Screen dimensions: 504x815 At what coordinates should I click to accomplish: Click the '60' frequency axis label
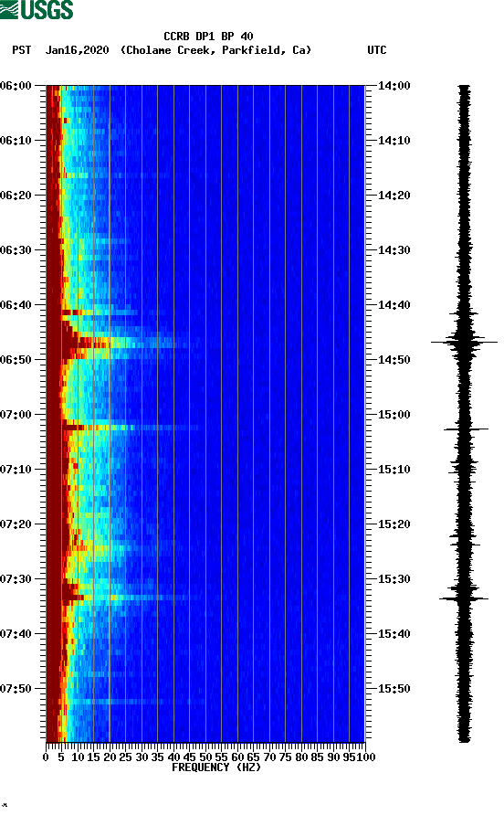237,757
